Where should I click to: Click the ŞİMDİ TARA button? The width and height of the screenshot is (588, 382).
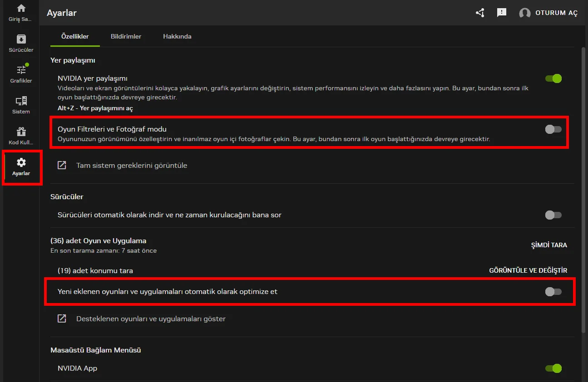coord(549,245)
